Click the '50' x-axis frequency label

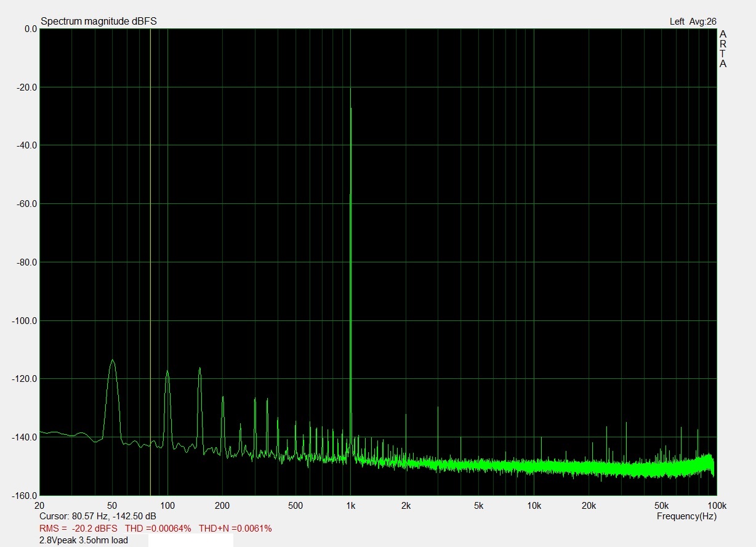point(112,506)
